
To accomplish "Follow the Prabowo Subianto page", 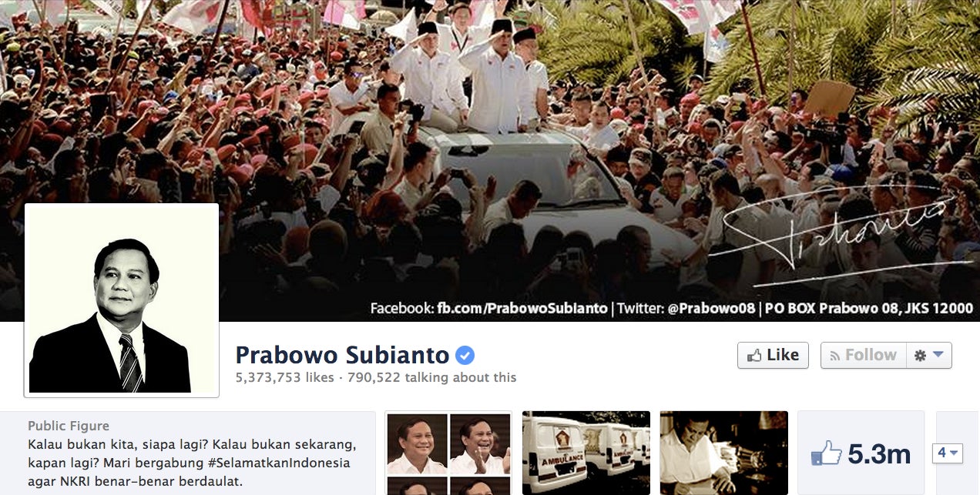I will click(863, 355).
